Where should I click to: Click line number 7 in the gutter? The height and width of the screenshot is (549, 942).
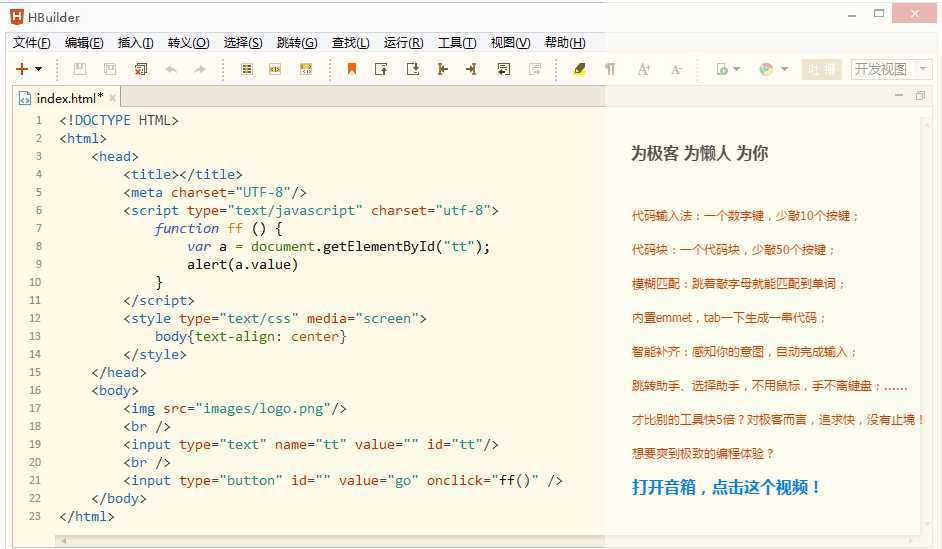[38, 228]
